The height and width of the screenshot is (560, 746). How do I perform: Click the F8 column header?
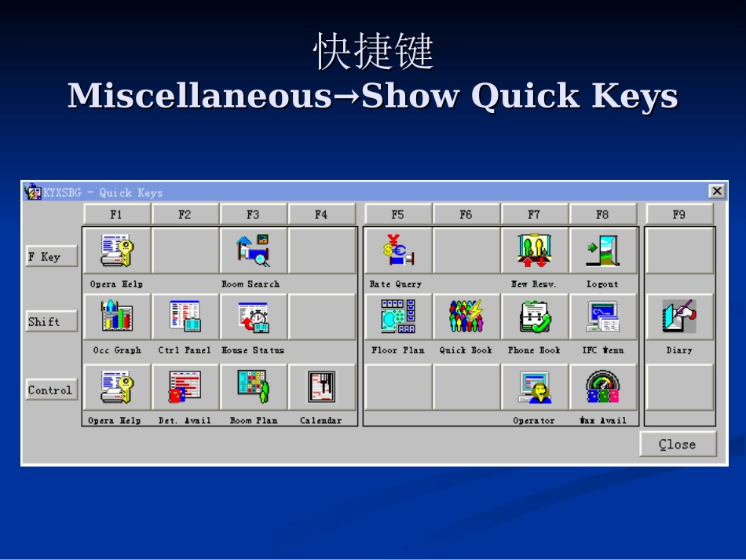click(x=603, y=214)
